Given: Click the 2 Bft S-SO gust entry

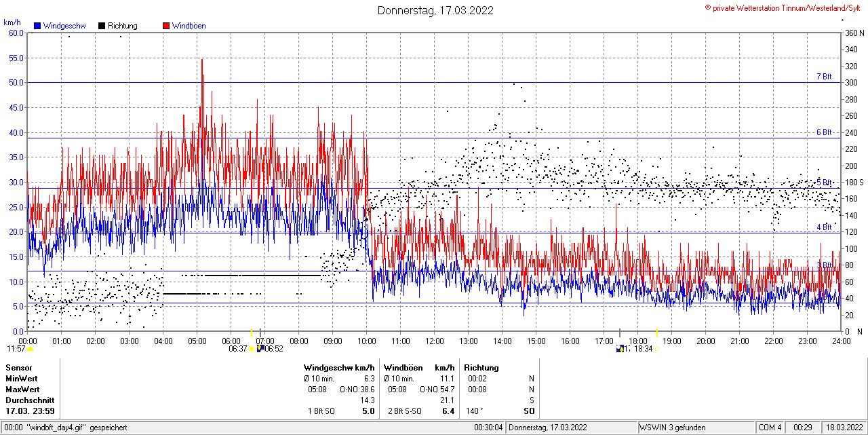Looking at the screenshot, I should [x=406, y=411].
